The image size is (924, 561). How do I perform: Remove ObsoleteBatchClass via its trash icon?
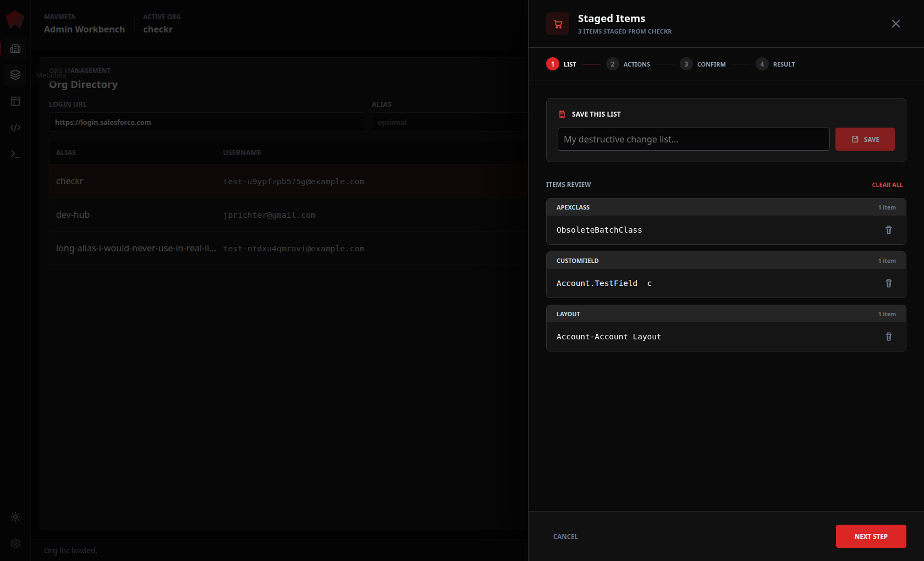point(889,230)
